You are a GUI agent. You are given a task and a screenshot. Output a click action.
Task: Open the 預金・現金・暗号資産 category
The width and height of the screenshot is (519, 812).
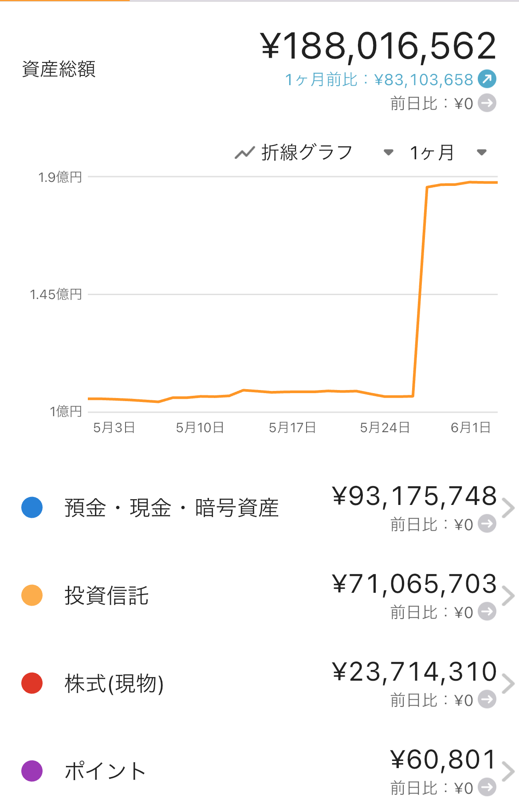tap(259, 508)
